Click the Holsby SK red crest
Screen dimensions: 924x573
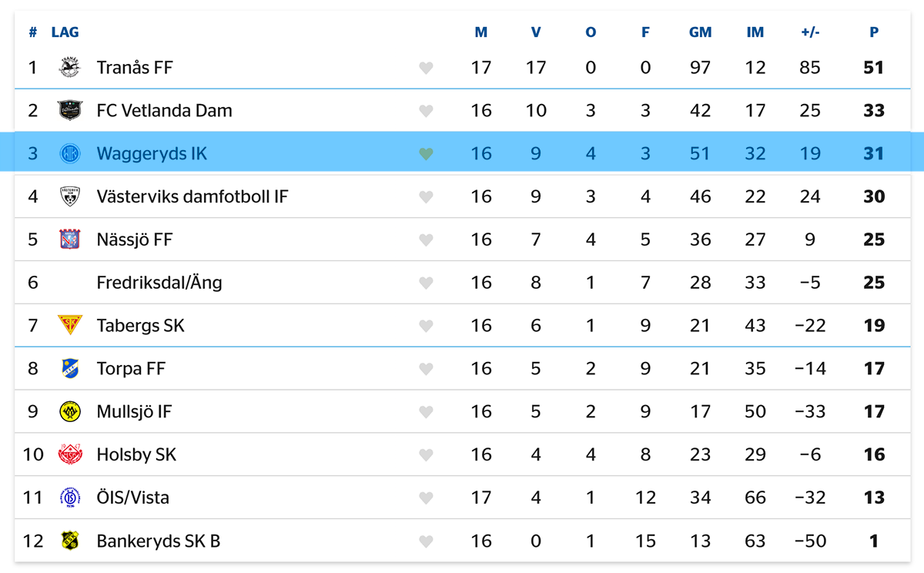69,454
